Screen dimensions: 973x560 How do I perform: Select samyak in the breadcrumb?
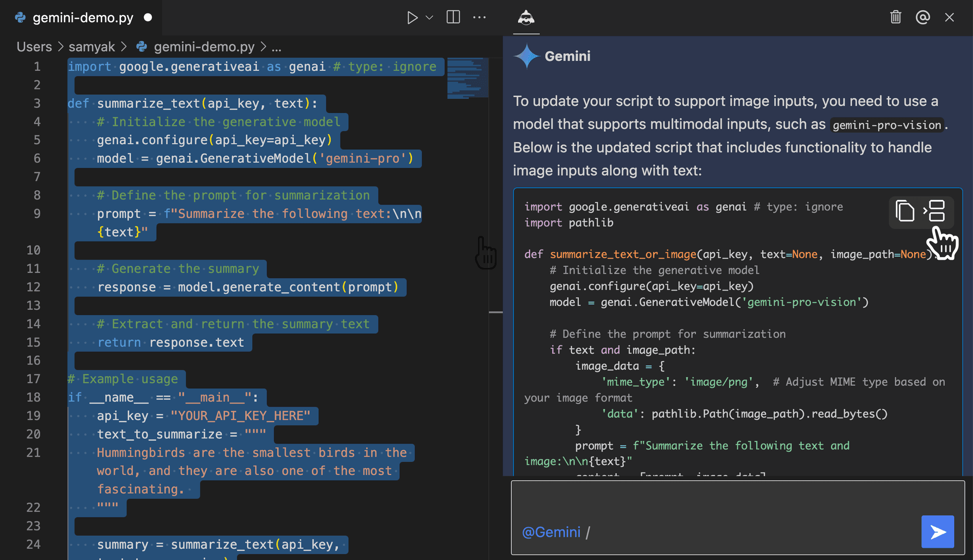click(92, 47)
